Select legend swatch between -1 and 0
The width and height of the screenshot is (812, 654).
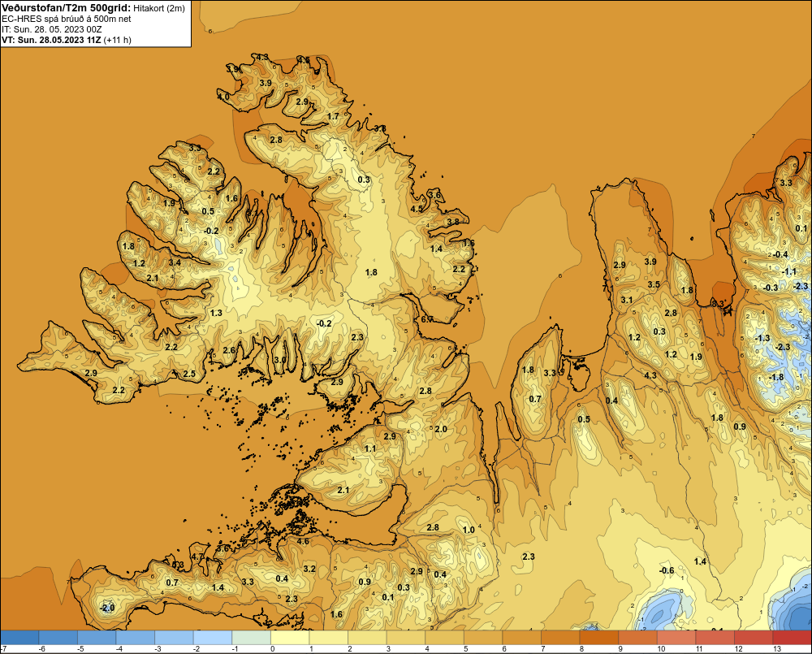tap(252, 637)
